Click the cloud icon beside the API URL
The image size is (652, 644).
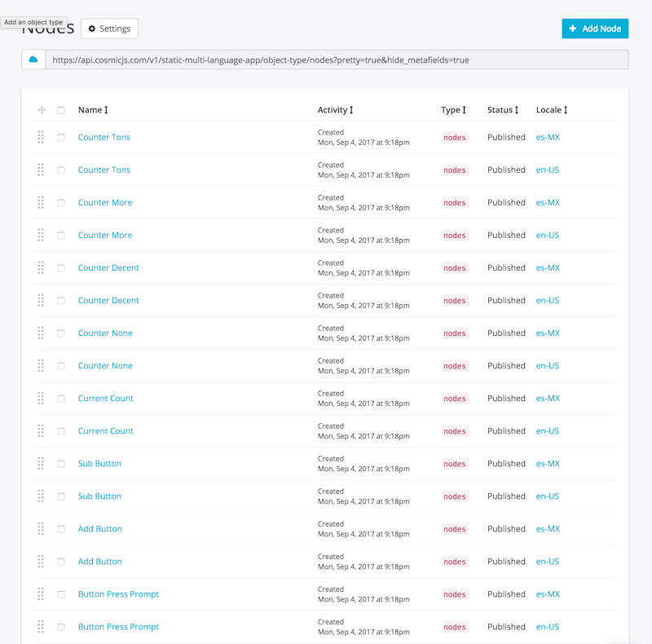click(33, 60)
